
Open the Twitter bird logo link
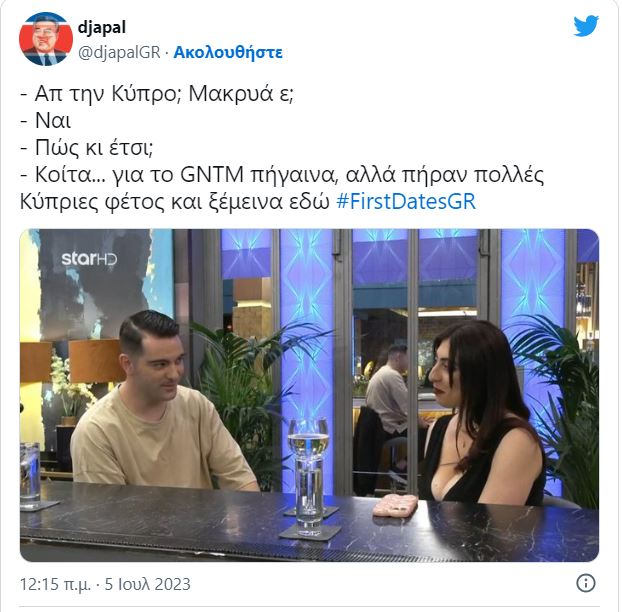586,26
